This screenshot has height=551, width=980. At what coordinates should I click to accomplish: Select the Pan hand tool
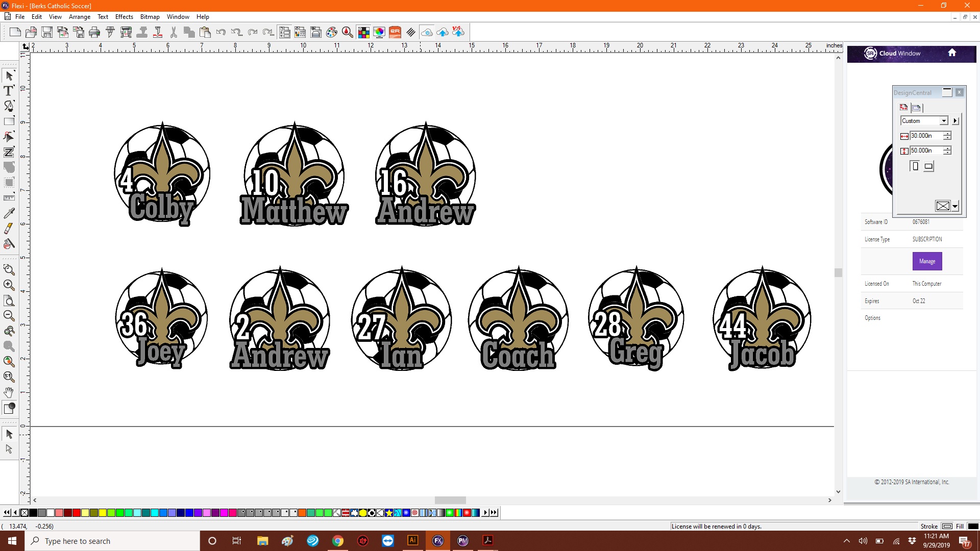(9, 392)
